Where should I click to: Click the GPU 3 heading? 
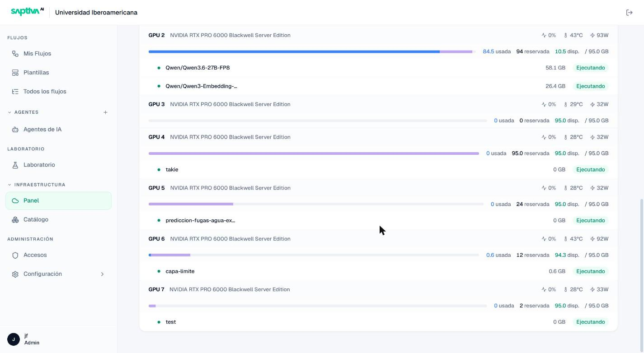point(156,104)
